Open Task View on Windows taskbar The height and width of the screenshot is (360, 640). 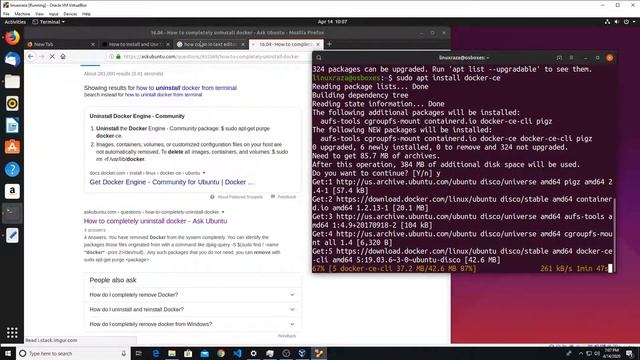coord(139,353)
